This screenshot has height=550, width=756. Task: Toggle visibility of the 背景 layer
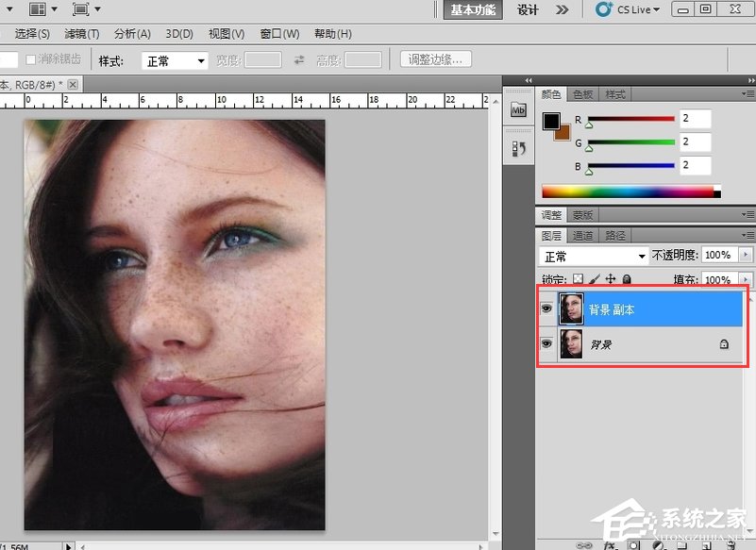pos(546,344)
